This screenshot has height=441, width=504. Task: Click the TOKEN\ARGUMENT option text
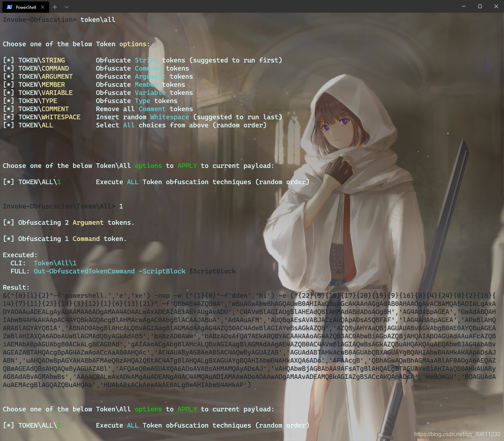click(46, 77)
